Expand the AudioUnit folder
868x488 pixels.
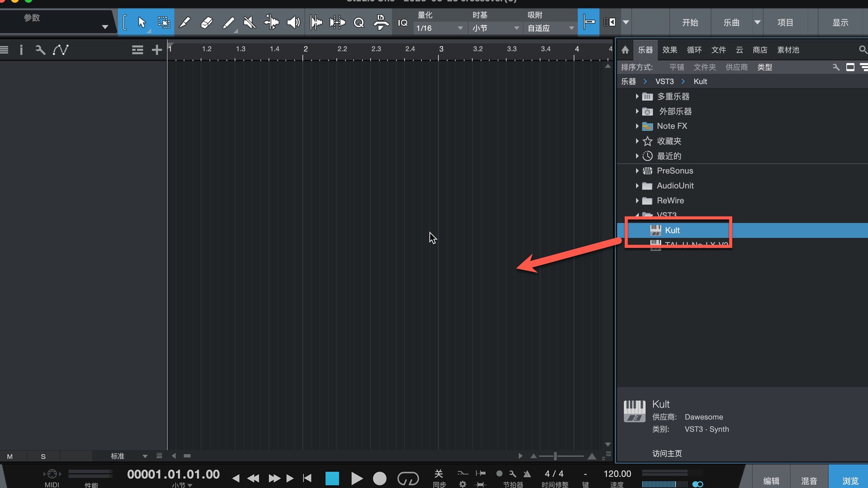pos(637,186)
